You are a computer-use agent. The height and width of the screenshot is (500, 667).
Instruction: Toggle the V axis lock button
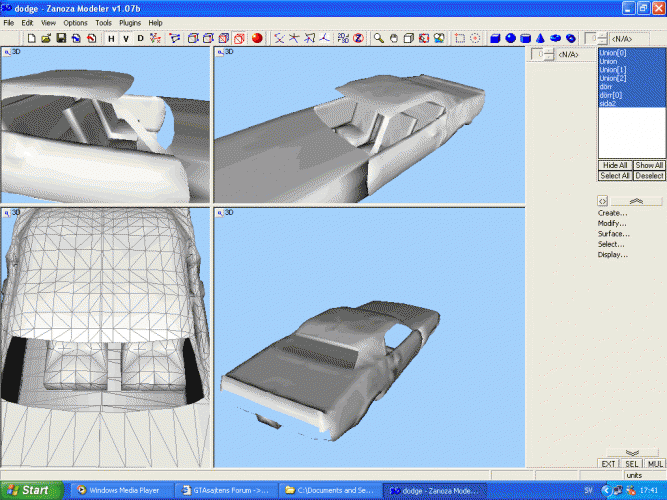pyautogui.click(x=125, y=38)
